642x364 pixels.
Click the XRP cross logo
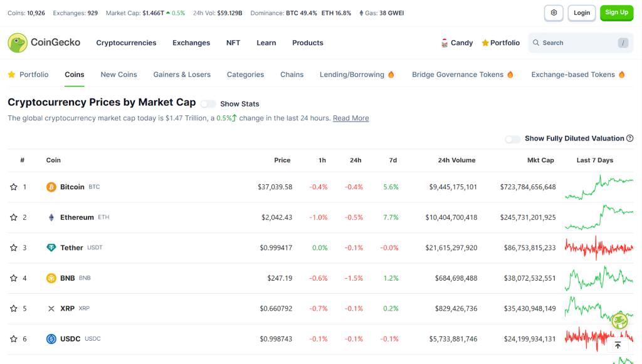(x=51, y=308)
